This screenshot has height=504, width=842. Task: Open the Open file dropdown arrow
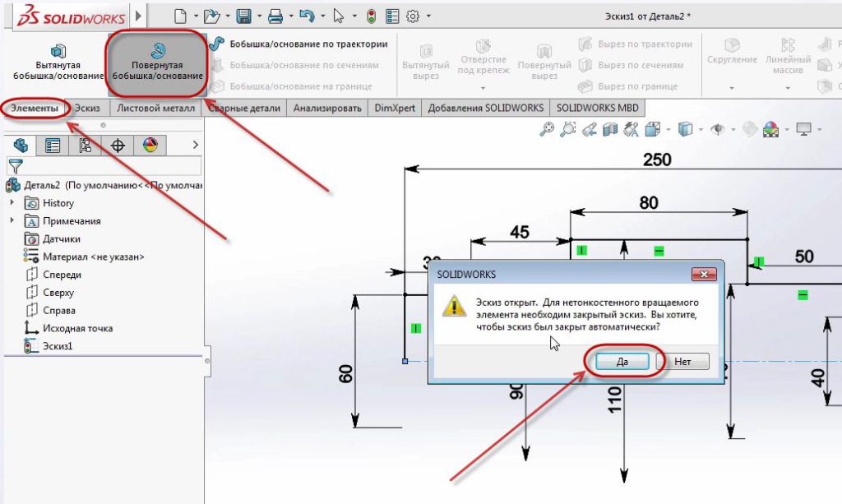tap(228, 16)
